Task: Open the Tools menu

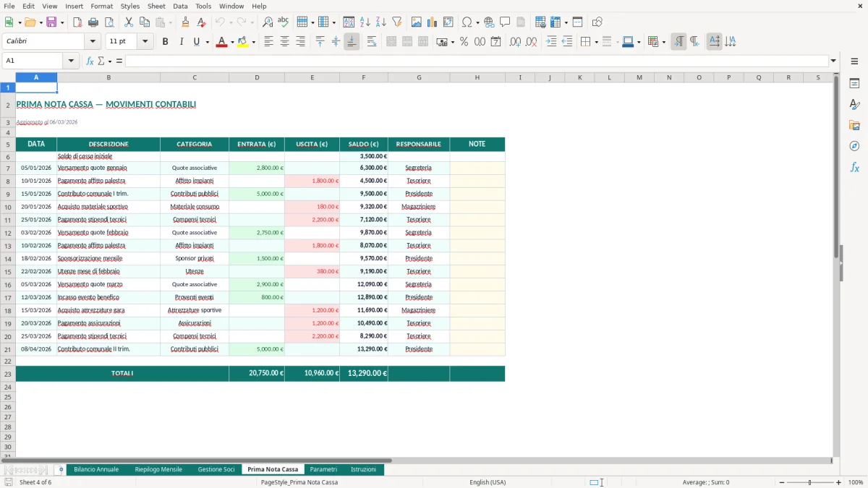Action: [203, 6]
